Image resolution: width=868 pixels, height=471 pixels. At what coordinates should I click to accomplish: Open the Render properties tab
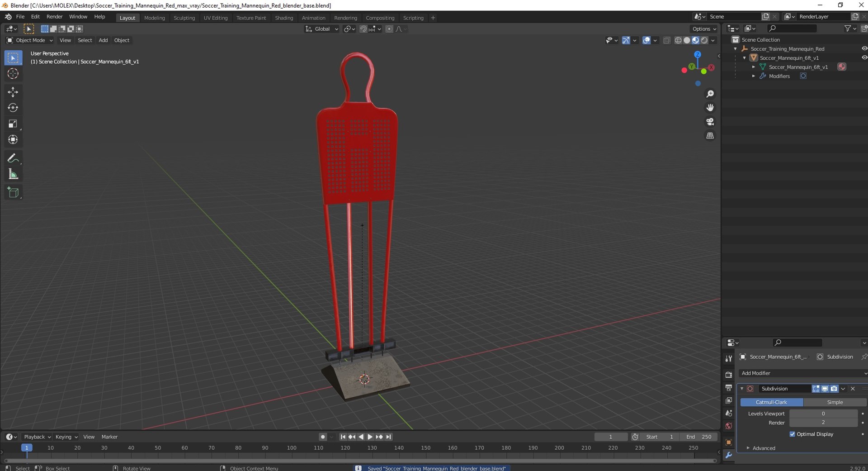coord(728,375)
